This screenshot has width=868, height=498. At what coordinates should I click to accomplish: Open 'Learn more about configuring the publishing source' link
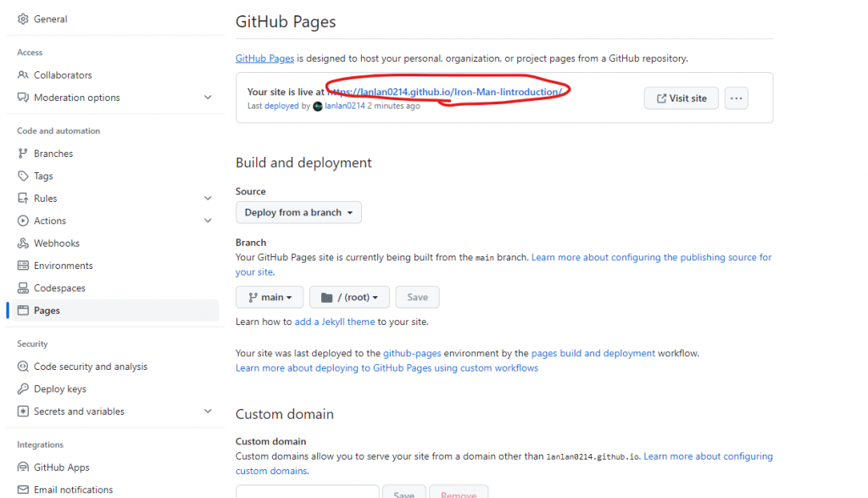(x=651, y=257)
